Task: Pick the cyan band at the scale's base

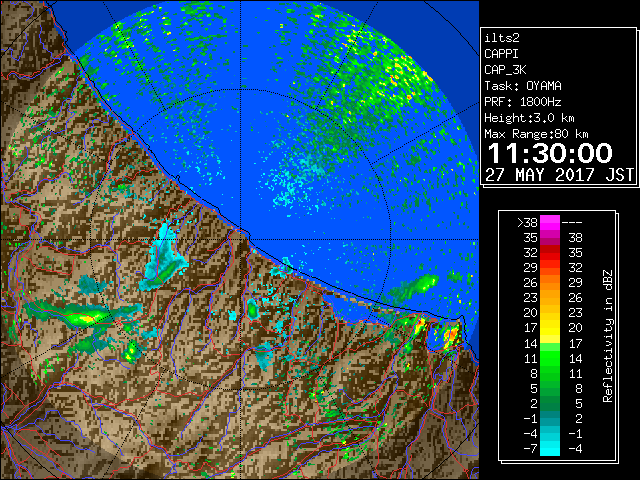Action: tap(550, 449)
